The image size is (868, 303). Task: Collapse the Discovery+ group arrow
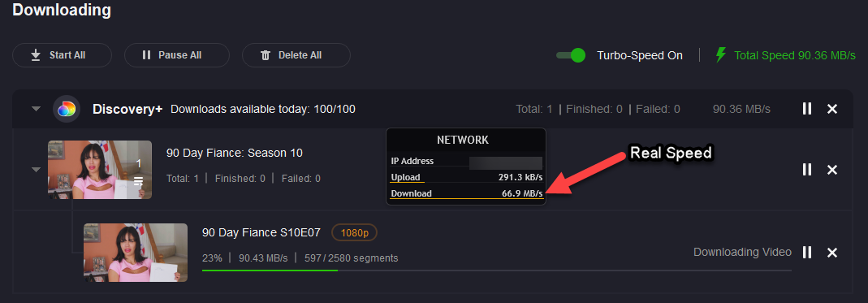(x=36, y=109)
